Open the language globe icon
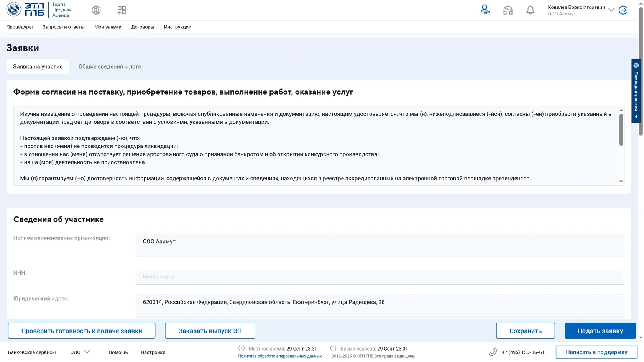Image resolution: width=644 pixels, height=362 pixels. 96,10
